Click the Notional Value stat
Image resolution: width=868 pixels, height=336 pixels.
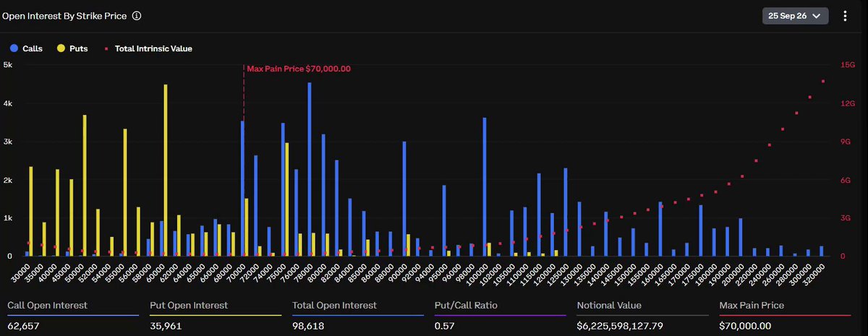tap(642, 316)
